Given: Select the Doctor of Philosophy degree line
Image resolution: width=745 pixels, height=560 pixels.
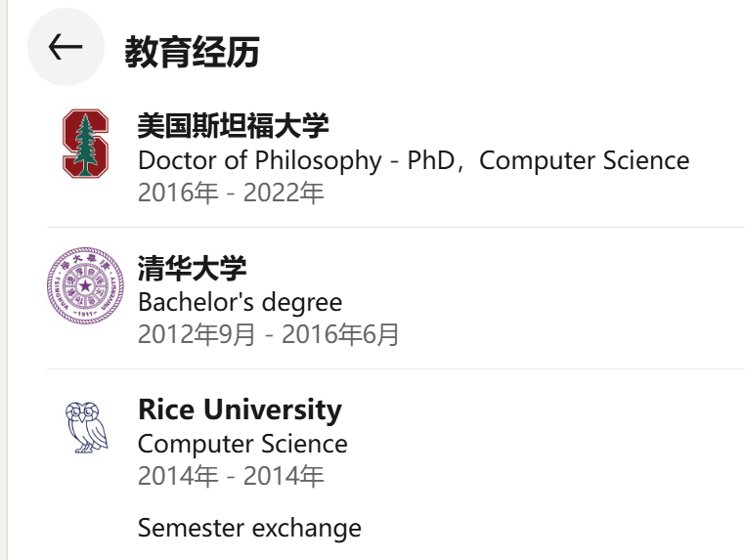Looking at the screenshot, I should [413, 160].
